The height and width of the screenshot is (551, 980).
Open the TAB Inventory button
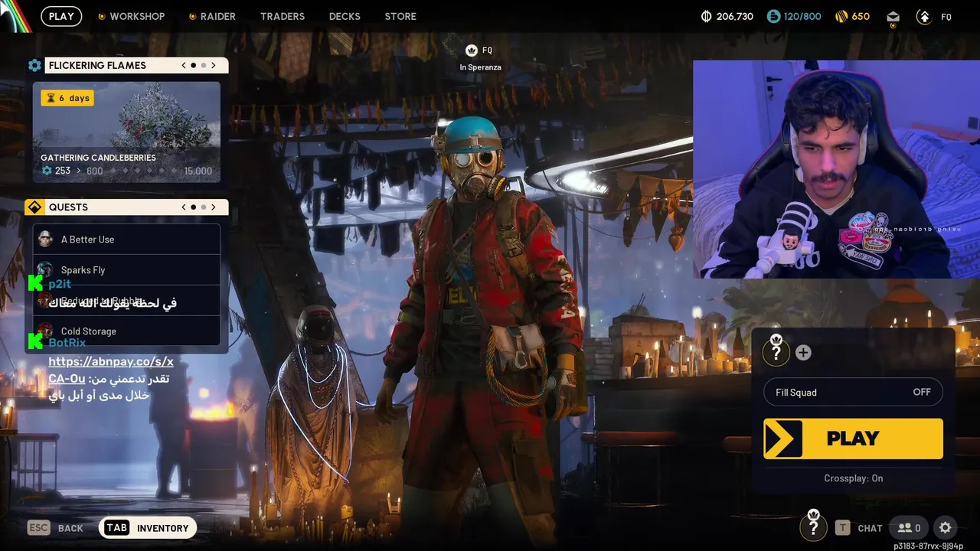(x=147, y=528)
